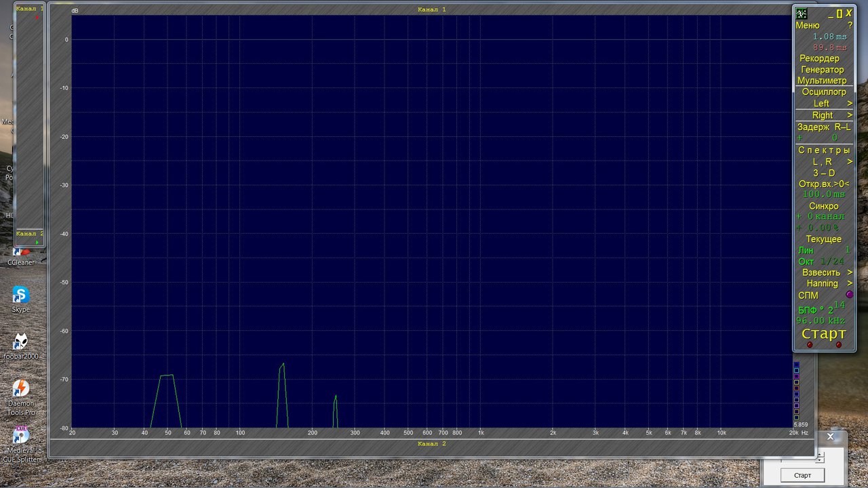Open the Medieval CUE Splitter shortcut
Viewport: 868px width, 488px height.
tap(21, 445)
